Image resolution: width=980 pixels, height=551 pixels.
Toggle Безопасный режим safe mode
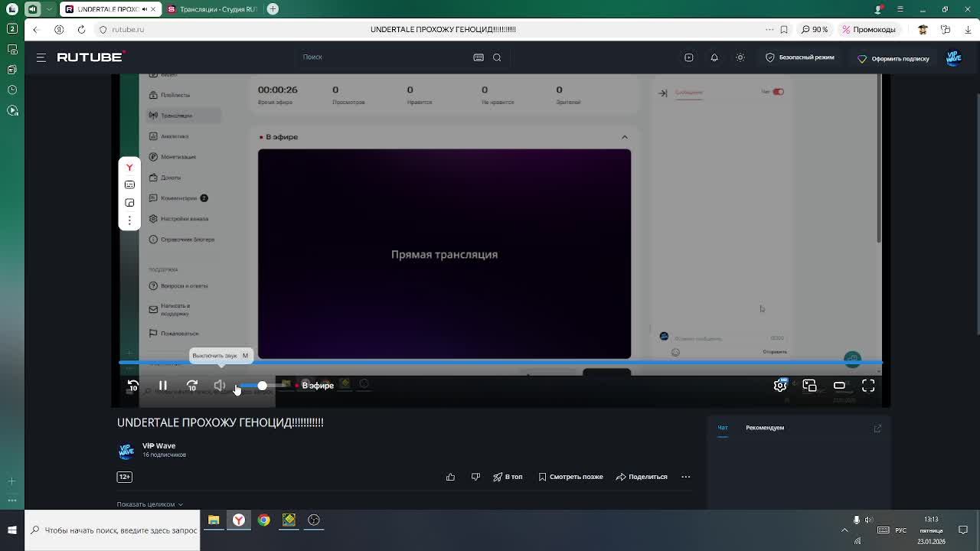click(800, 57)
